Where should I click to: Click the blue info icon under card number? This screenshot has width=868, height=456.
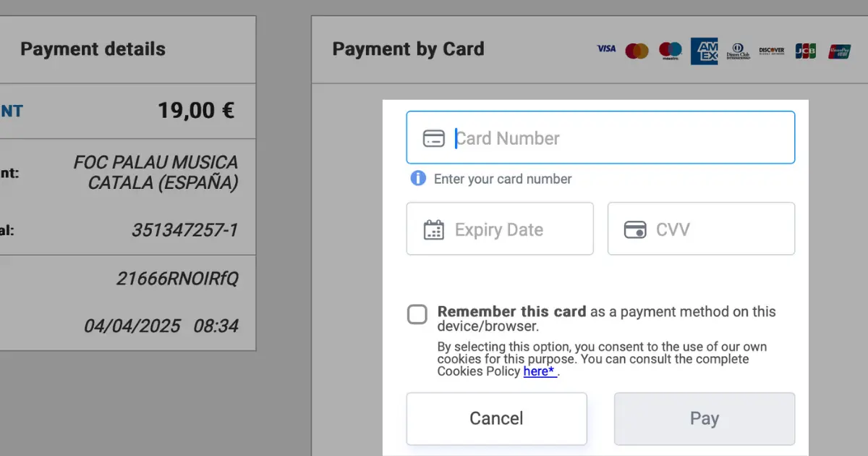(x=418, y=178)
